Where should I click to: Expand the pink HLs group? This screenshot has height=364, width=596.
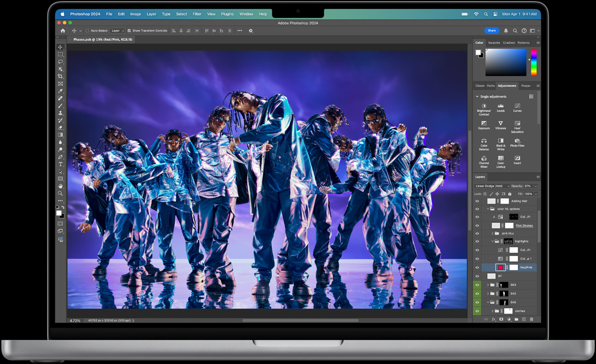point(492,233)
